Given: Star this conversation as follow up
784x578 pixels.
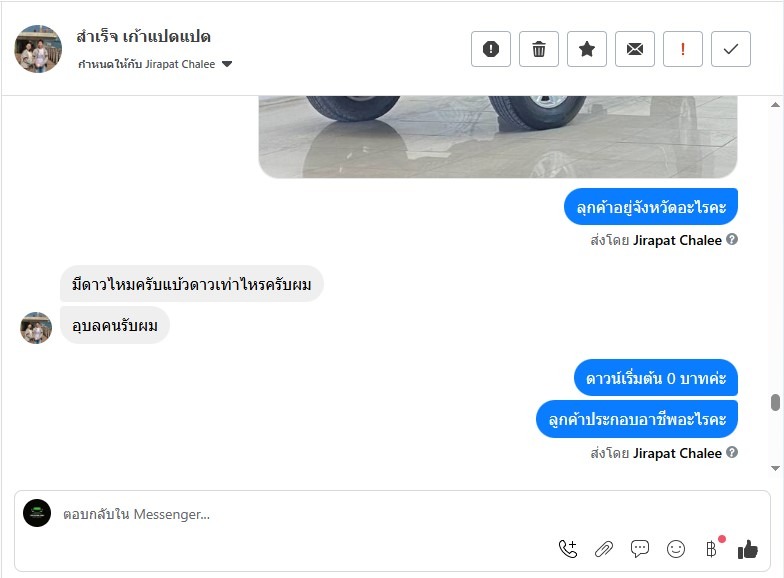Looking at the screenshot, I should coord(586,49).
